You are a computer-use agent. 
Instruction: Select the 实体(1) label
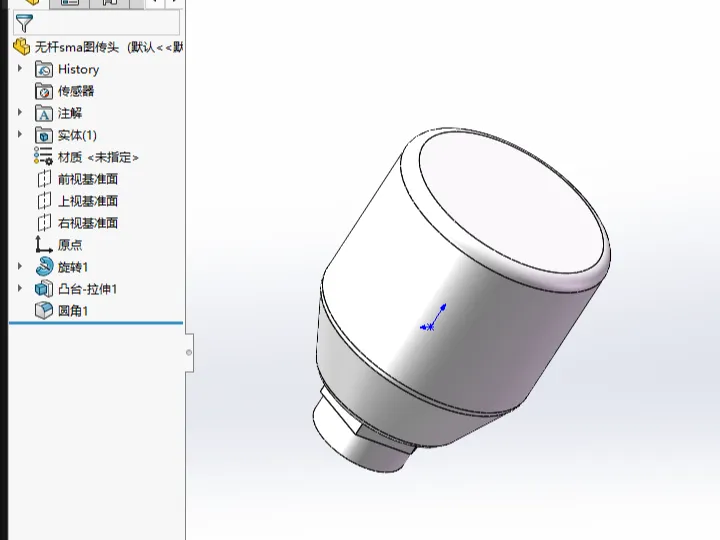tap(77, 135)
